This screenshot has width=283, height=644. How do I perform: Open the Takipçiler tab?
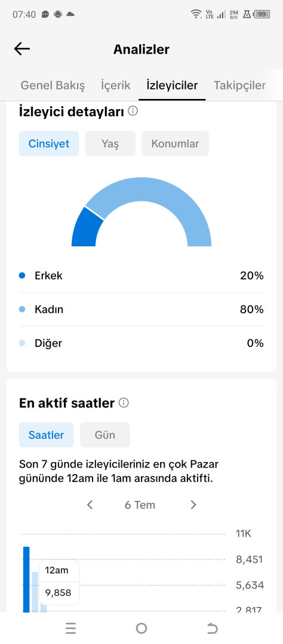point(240,85)
